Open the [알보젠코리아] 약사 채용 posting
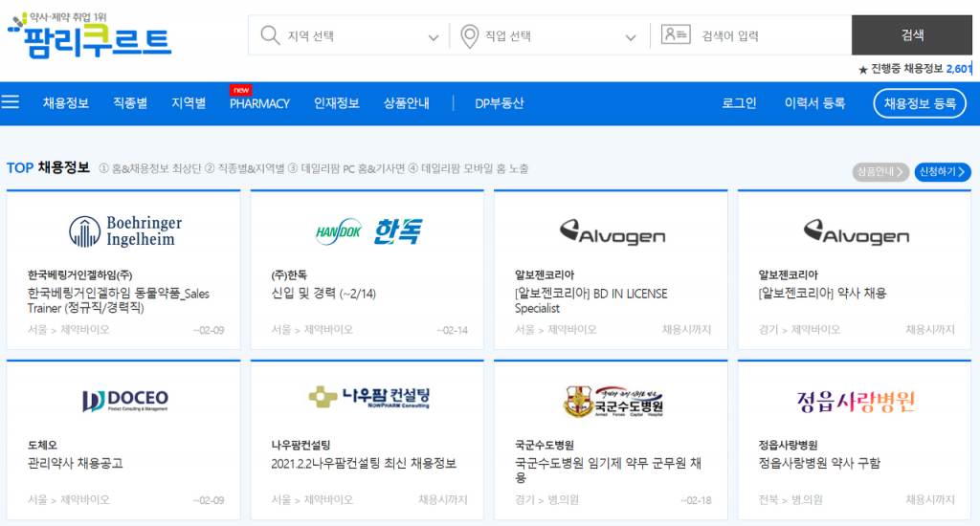The height and width of the screenshot is (526, 980). pos(822,293)
